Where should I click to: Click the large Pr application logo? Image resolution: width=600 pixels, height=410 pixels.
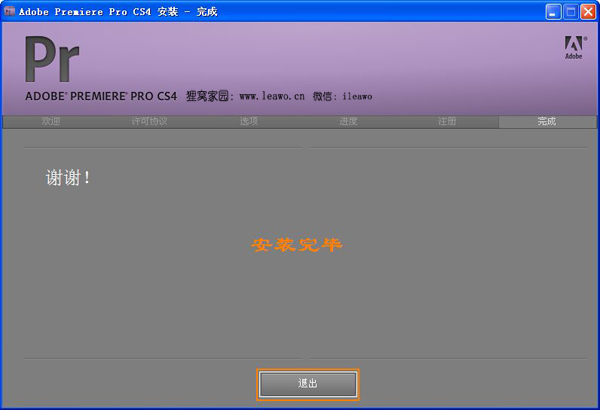[x=52, y=59]
